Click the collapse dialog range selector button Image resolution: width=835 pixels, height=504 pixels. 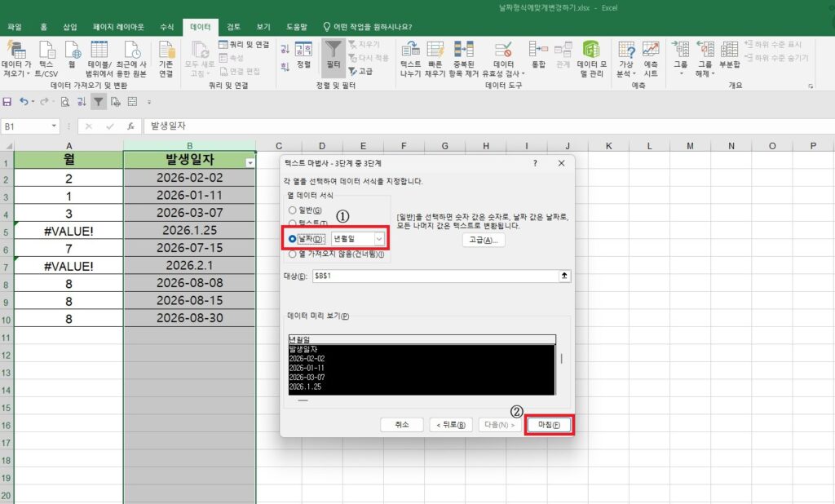click(x=564, y=276)
